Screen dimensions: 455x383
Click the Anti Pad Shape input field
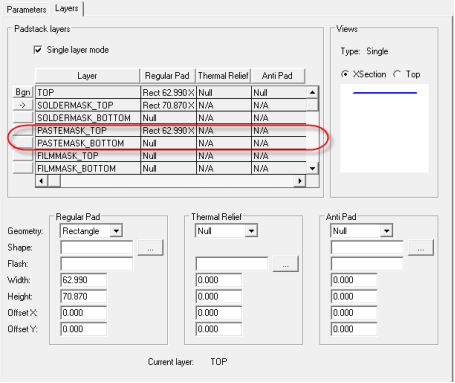pos(367,248)
